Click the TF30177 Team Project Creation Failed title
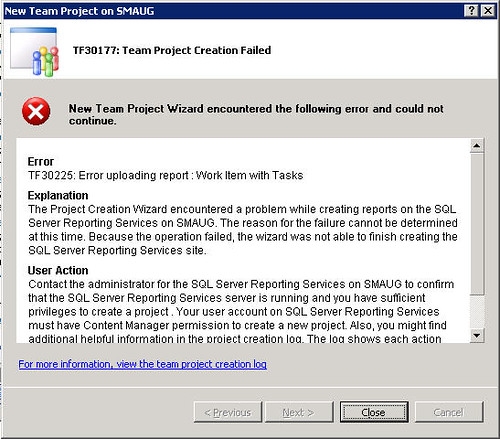Screen dimensions: 500x439 coord(172,50)
